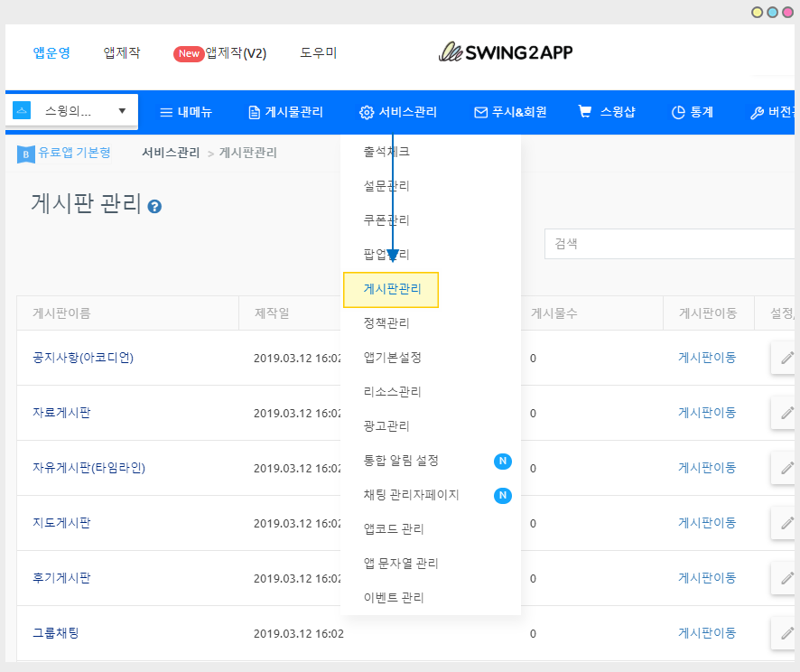Open the 통계 statistics menu
The image size is (800, 672).
(x=693, y=113)
